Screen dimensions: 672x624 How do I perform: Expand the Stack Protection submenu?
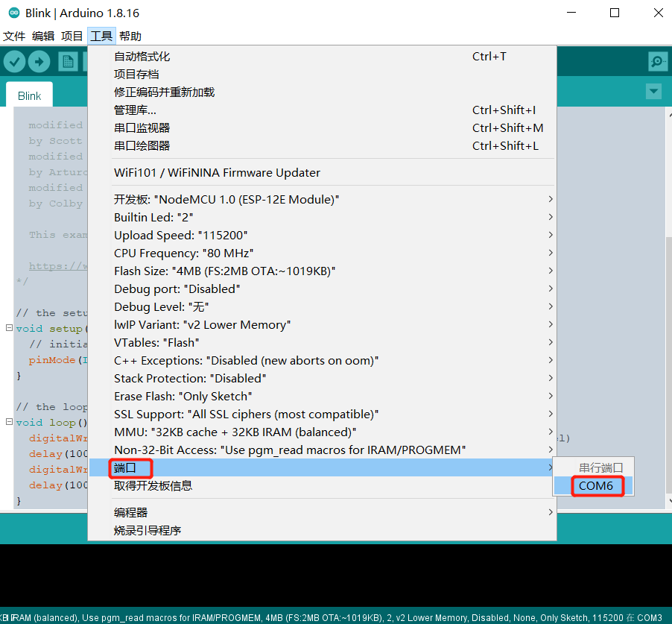(x=323, y=378)
